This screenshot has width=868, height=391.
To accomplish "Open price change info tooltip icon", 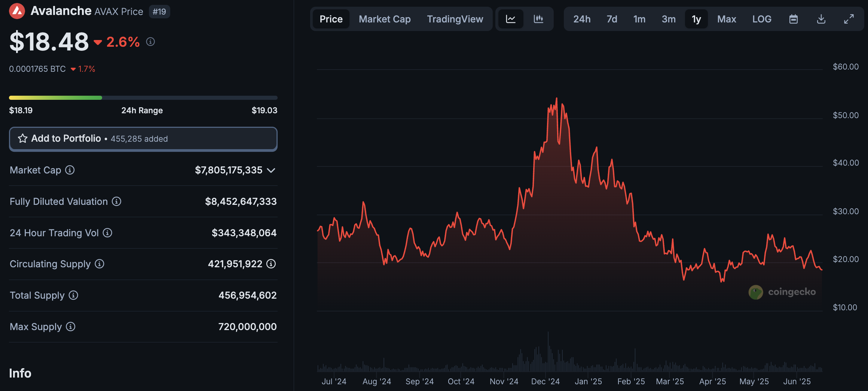I will (150, 41).
